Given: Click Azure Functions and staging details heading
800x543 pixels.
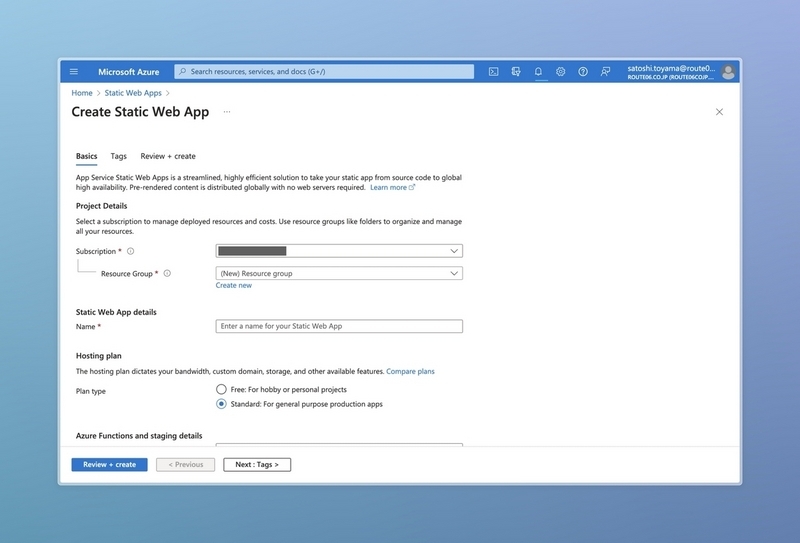Looking at the screenshot, I should pos(139,436).
